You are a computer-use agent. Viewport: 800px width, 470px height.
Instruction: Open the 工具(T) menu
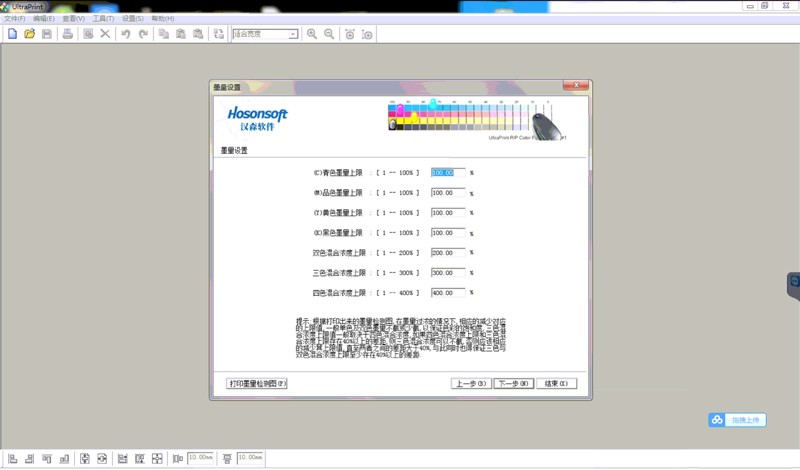[x=103, y=19]
